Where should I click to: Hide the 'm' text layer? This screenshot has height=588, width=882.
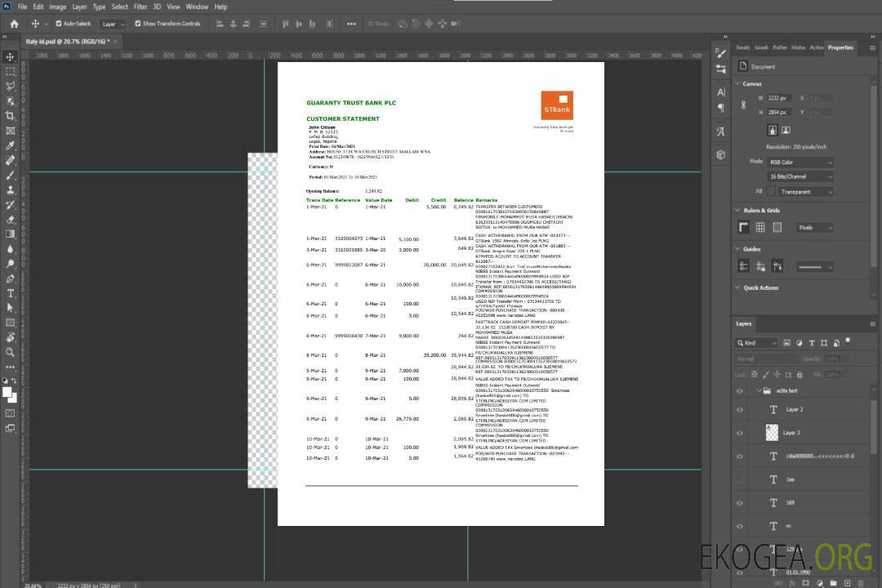(x=740, y=526)
